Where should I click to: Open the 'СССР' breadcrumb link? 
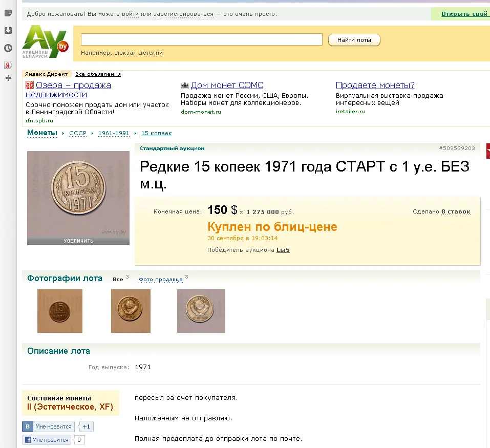(x=78, y=133)
